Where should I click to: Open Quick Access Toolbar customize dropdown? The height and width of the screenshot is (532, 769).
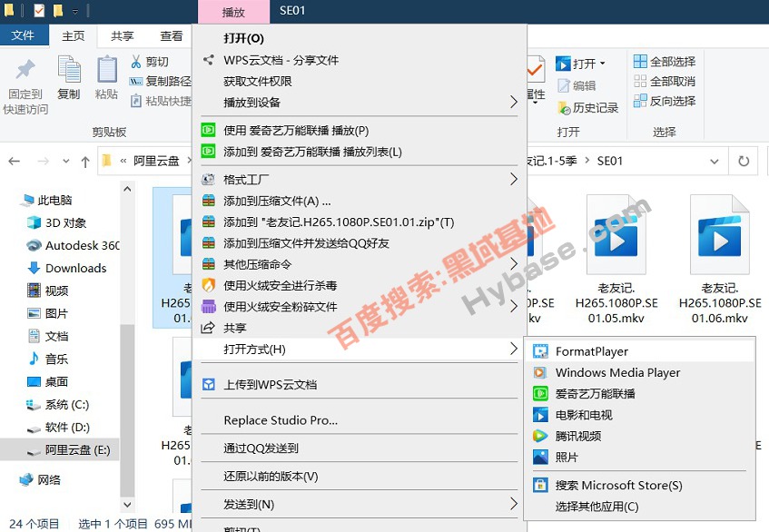(75, 11)
